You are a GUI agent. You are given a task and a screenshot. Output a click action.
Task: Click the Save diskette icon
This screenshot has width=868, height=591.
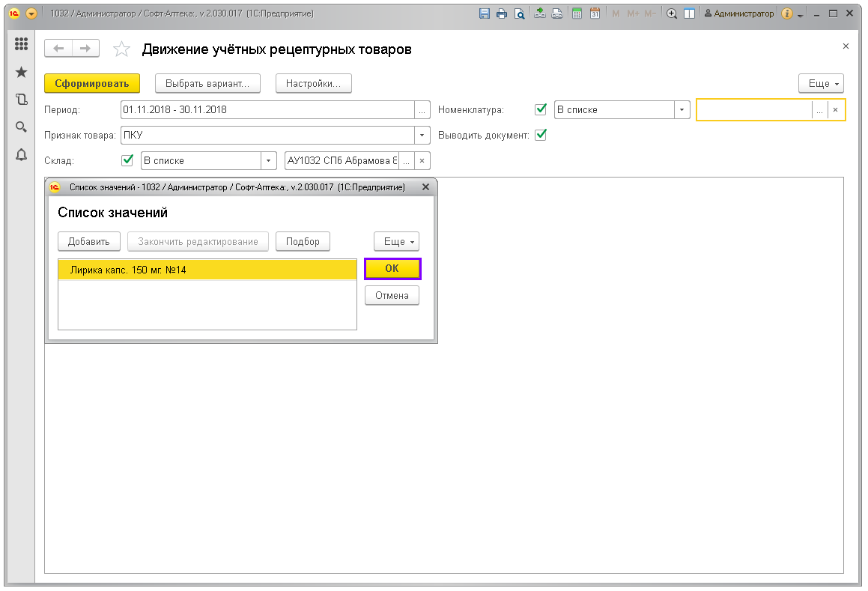pos(485,13)
